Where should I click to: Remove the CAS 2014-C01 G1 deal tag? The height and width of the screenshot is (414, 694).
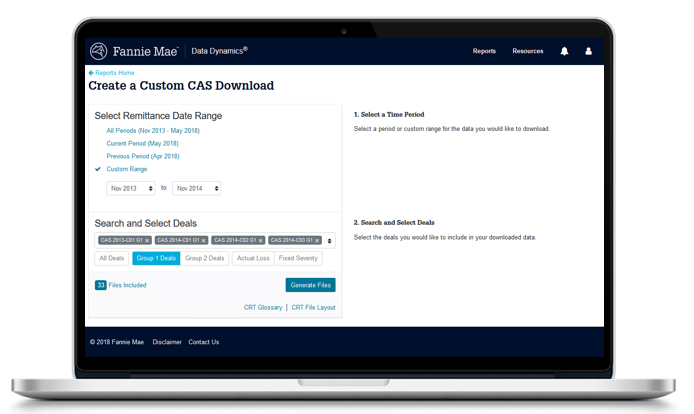pos(204,240)
